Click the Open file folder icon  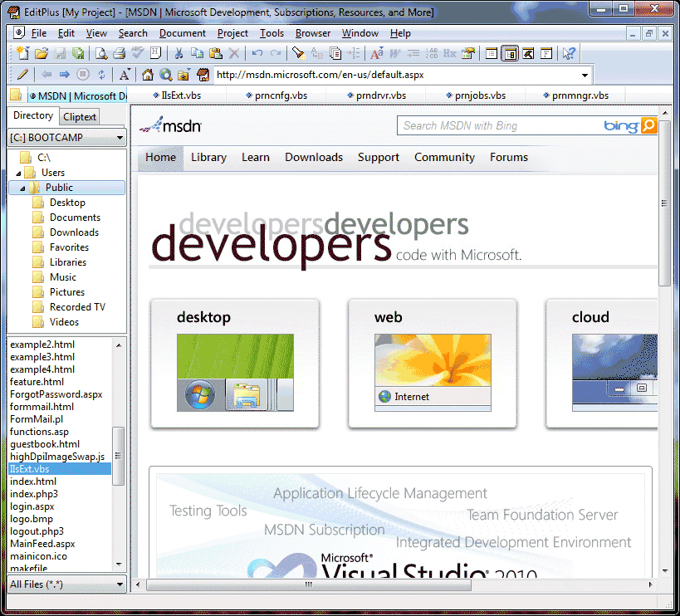[41, 54]
